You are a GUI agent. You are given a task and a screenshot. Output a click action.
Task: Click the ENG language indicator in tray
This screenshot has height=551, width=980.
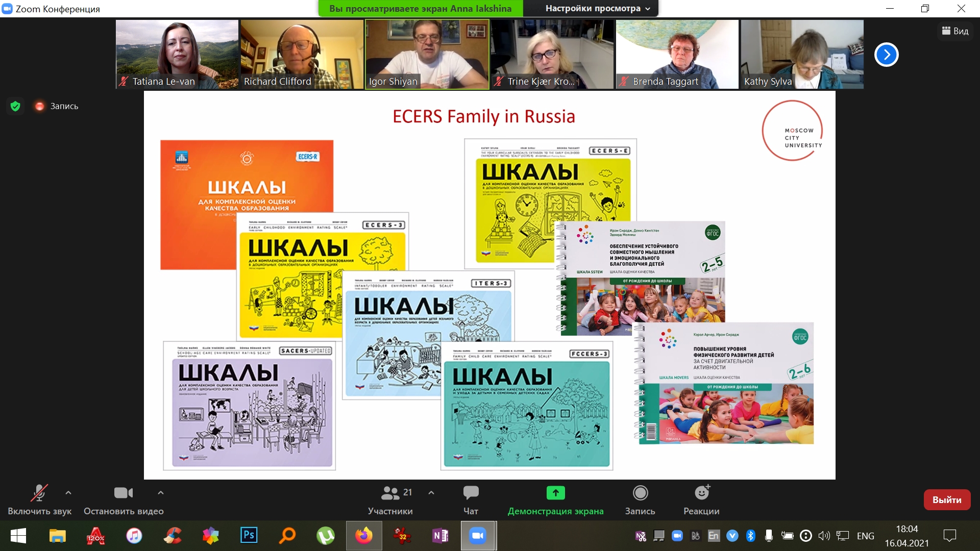click(x=865, y=536)
